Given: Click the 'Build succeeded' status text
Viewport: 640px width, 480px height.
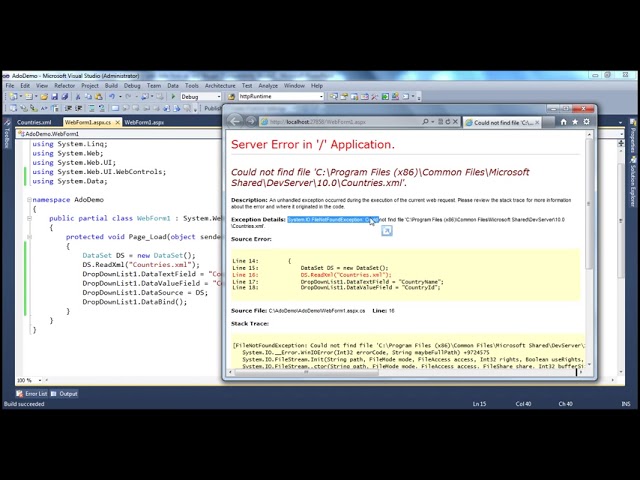Looking at the screenshot, I should tap(24, 404).
